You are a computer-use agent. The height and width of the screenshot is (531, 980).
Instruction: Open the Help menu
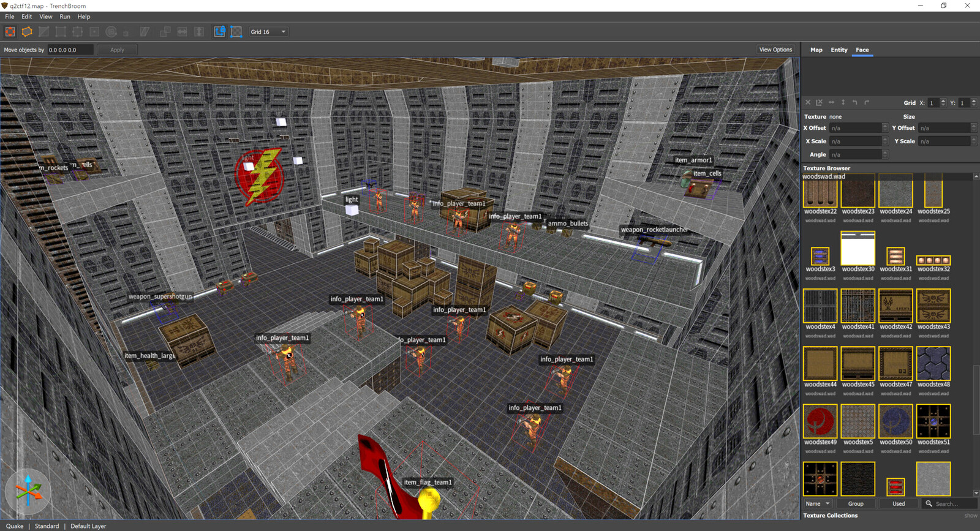(x=84, y=17)
